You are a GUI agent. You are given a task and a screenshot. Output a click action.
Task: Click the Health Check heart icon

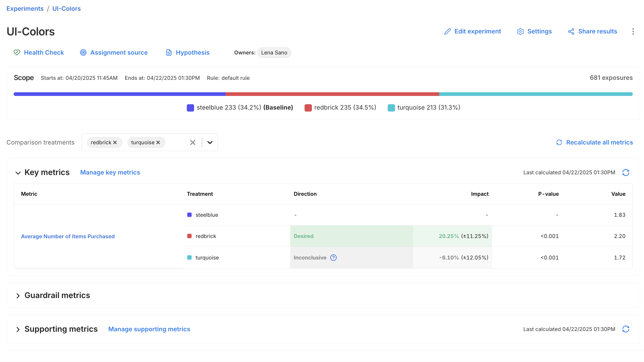click(x=17, y=52)
